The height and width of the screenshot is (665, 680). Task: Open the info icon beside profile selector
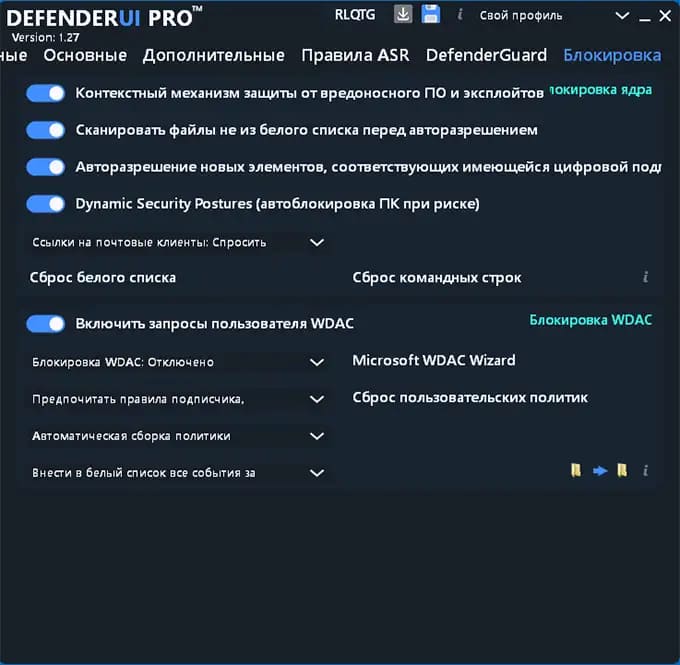point(460,15)
